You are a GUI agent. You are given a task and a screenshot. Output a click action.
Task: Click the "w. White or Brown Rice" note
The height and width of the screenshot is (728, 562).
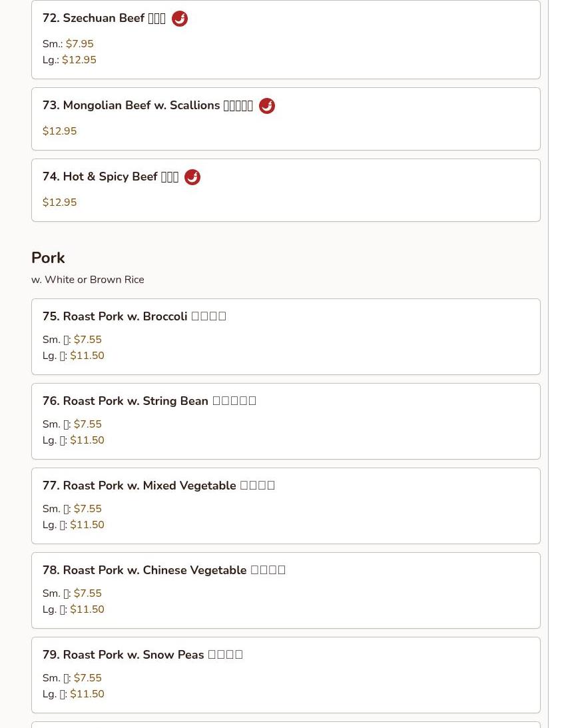point(88,280)
